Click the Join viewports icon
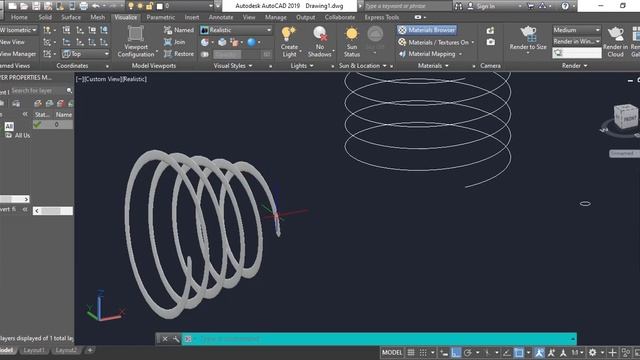Viewport: 640px width, 360px height. [168, 42]
